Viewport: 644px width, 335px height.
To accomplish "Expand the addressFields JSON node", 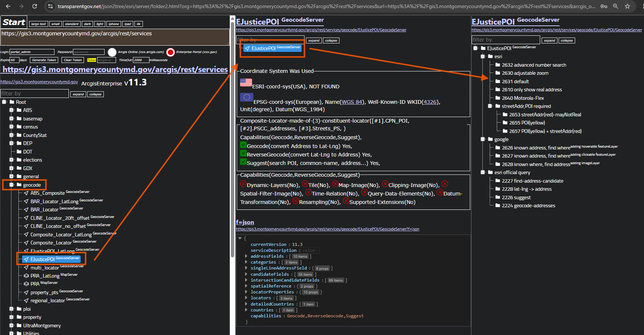I will 246,256.
